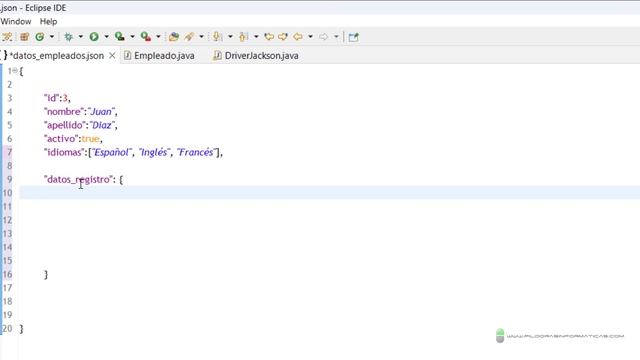Open the Previous Annotation dropdown arrow
Image resolution: width=640 pixels, height=360 pixels.
(256, 37)
